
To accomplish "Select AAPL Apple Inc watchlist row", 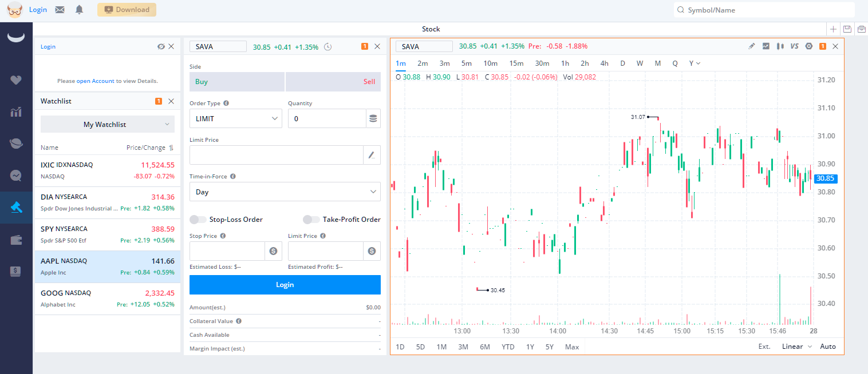I will pos(108,266).
